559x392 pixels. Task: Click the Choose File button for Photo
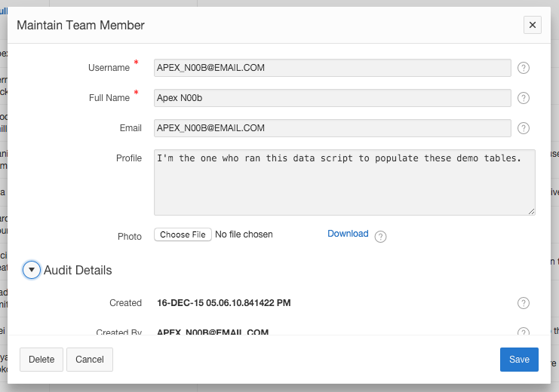183,234
